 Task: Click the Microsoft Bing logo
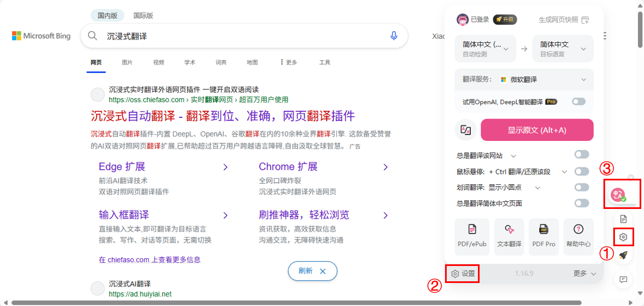pyautogui.click(x=41, y=36)
